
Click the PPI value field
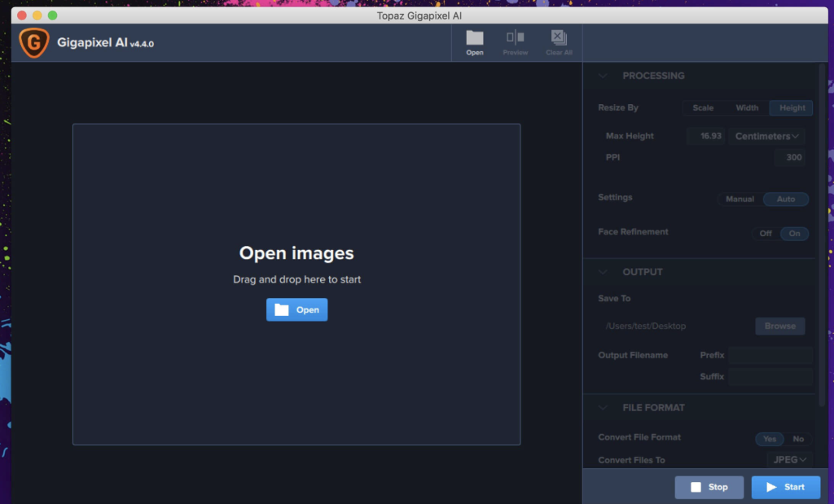point(789,157)
